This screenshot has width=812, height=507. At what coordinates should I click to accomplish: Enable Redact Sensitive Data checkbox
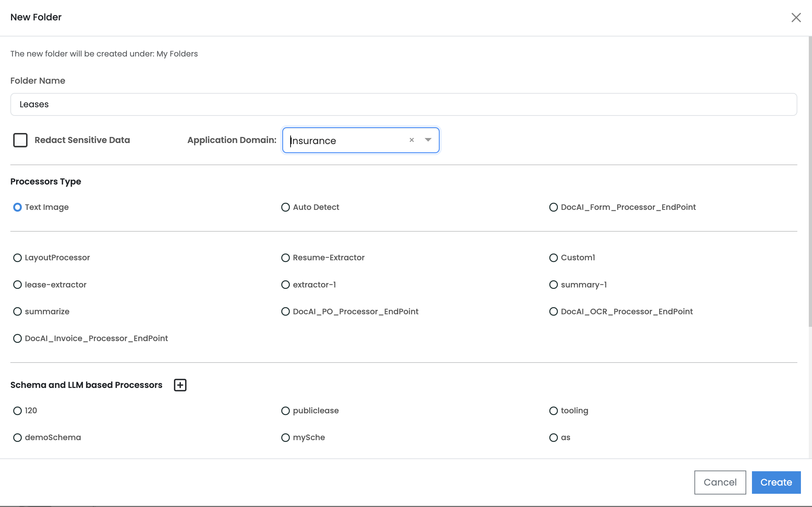[20, 140]
